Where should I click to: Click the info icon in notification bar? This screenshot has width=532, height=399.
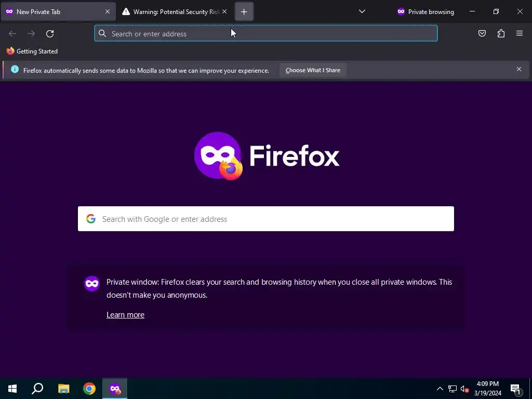(15, 69)
